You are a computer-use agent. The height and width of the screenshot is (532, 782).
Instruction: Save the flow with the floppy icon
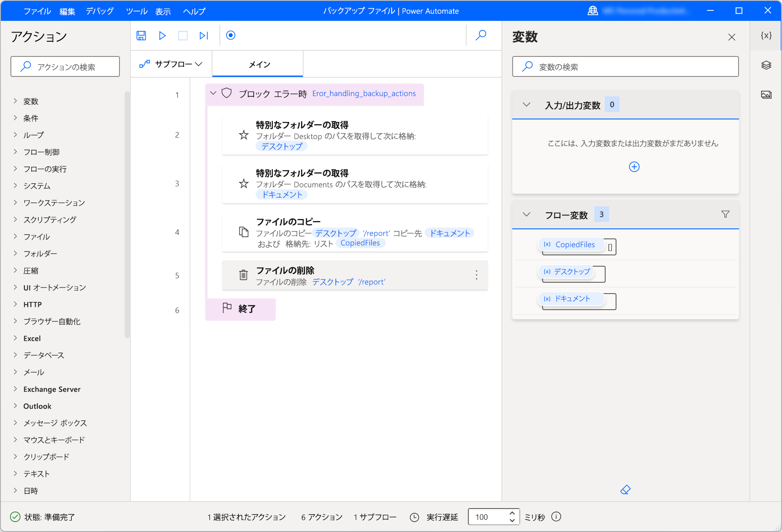[141, 36]
